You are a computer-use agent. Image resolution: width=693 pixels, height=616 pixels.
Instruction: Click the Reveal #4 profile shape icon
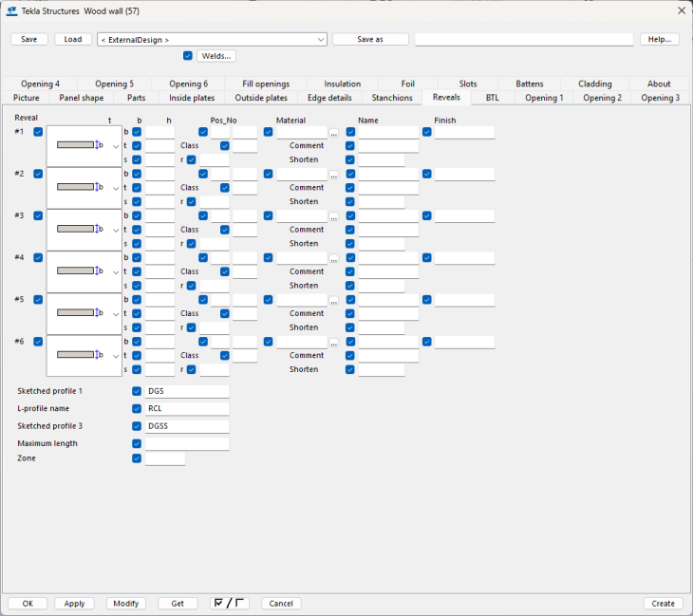pos(80,271)
